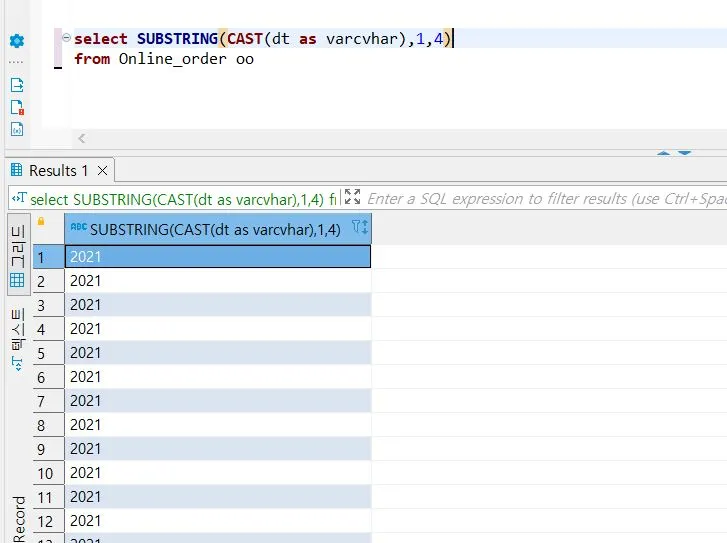
Task: Click the 2021 cell in row 1
Action: (x=218, y=256)
